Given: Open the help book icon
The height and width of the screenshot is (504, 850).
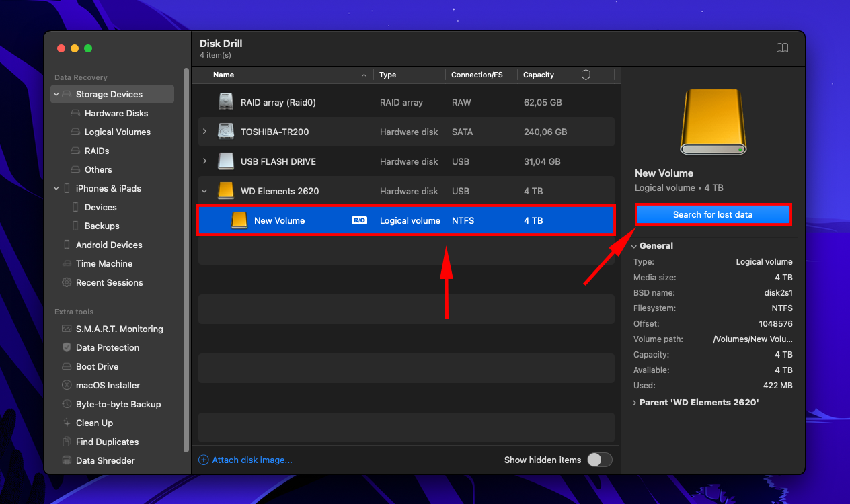Looking at the screenshot, I should click(782, 48).
